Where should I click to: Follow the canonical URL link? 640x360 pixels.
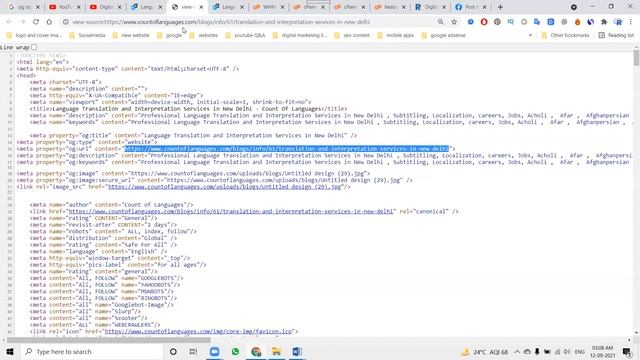231,211
